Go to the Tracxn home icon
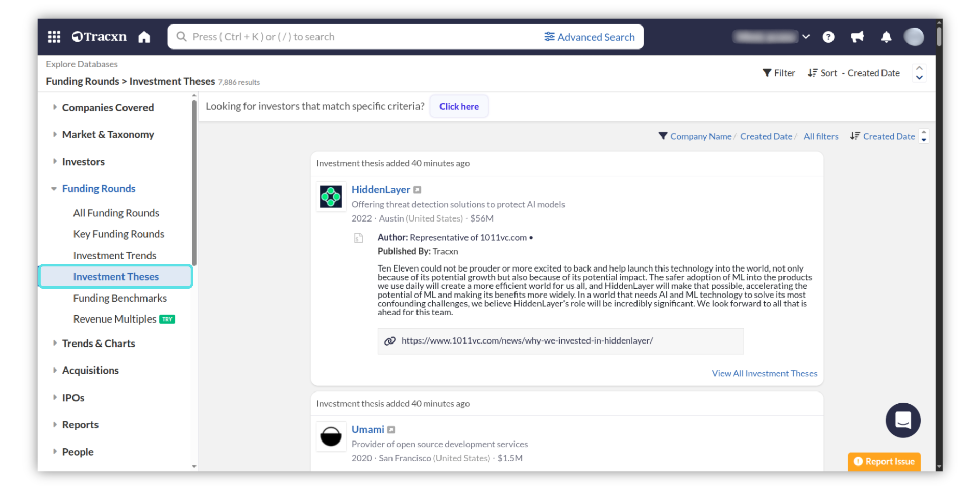The height and width of the screenshot is (490, 980). (144, 37)
